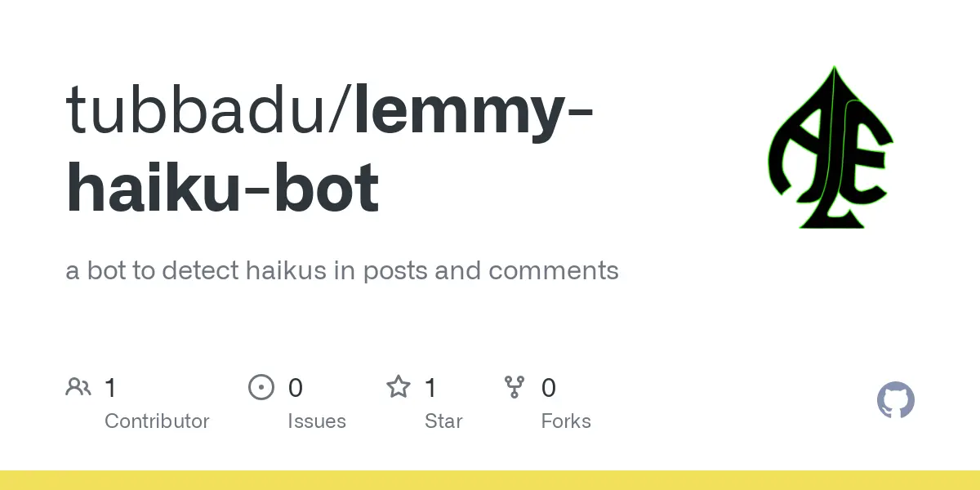
Task: Click the fork branch icon
Action: coord(514,387)
